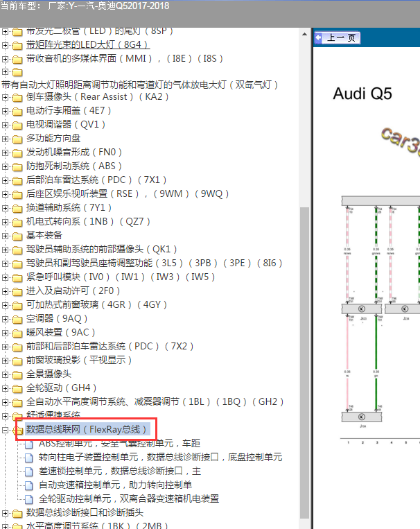Click the document icon of 自动变速箱控制单元 entry
Screen dimensions: 420x529
[29, 485]
